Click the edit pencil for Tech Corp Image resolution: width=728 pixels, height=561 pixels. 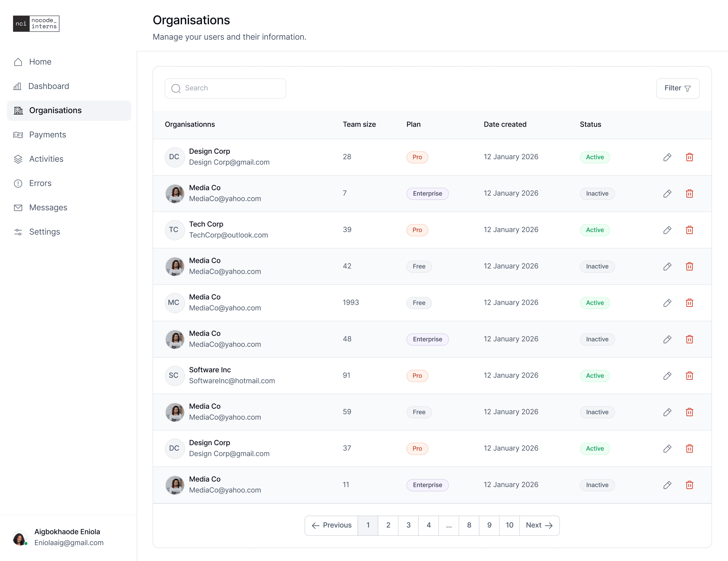pos(667,230)
